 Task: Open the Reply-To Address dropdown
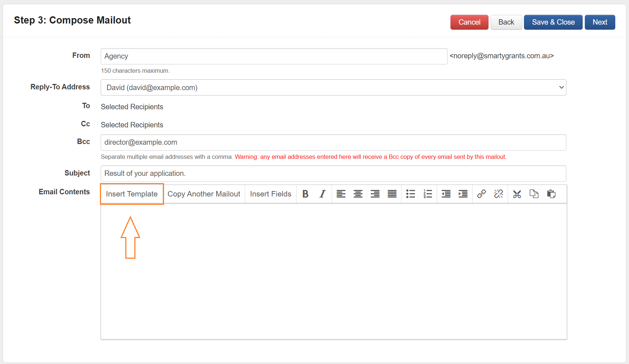point(333,88)
